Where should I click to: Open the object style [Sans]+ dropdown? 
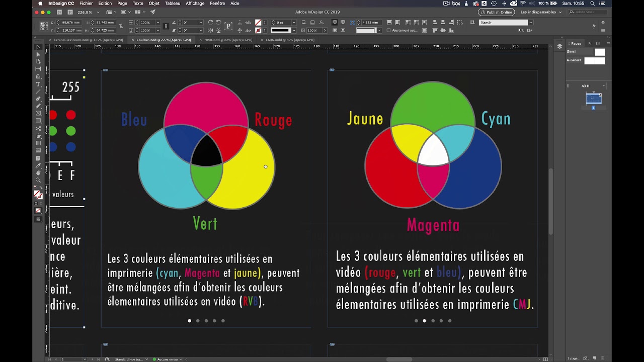pyautogui.click(x=530, y=23)
